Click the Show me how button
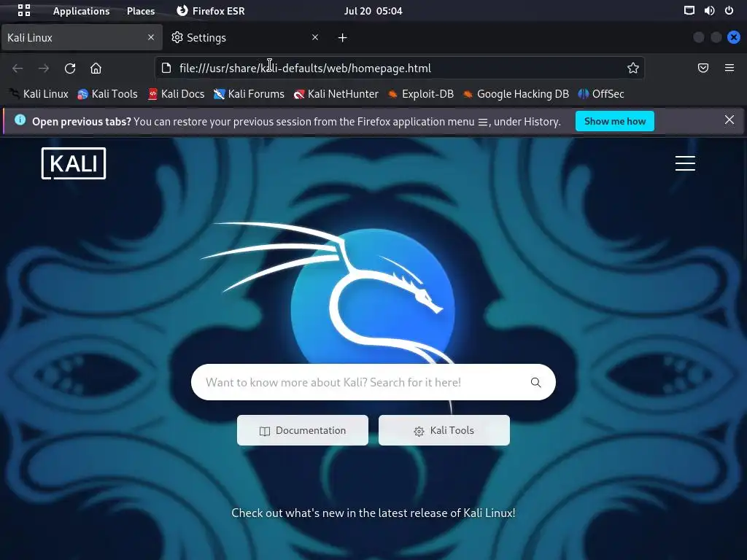This screenshot has width=747, height=560. (614, 122)
